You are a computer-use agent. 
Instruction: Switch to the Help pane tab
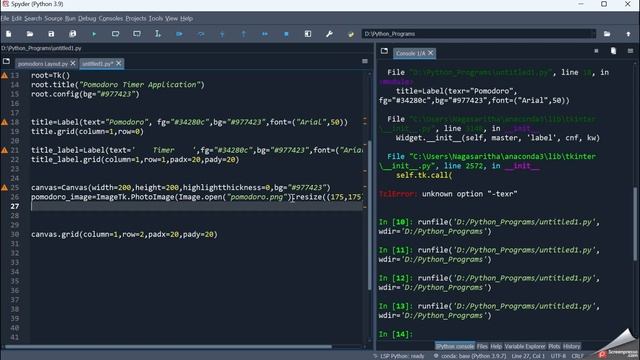click(x=496, y=346)
